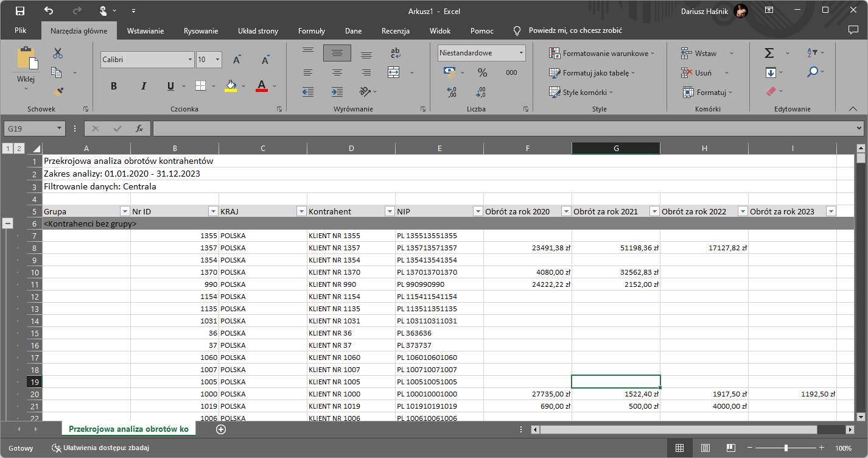Click Formatowanie warunkowe button
The height and width of the screenshot is (458, 868).
point(600,54)
